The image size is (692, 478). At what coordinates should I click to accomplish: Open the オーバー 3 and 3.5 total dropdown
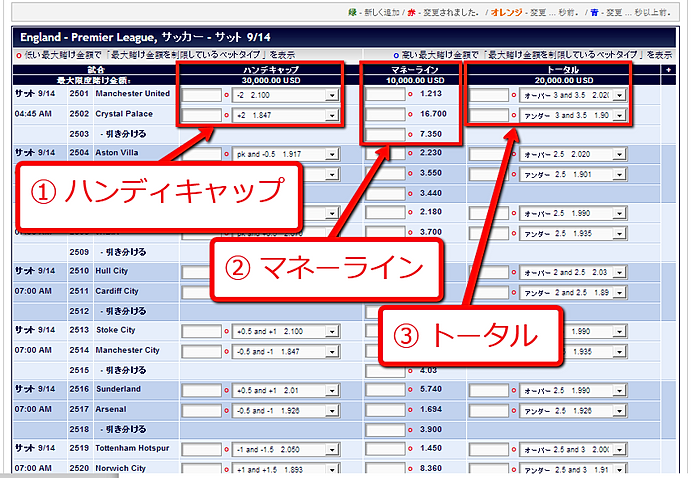point(573,95)
